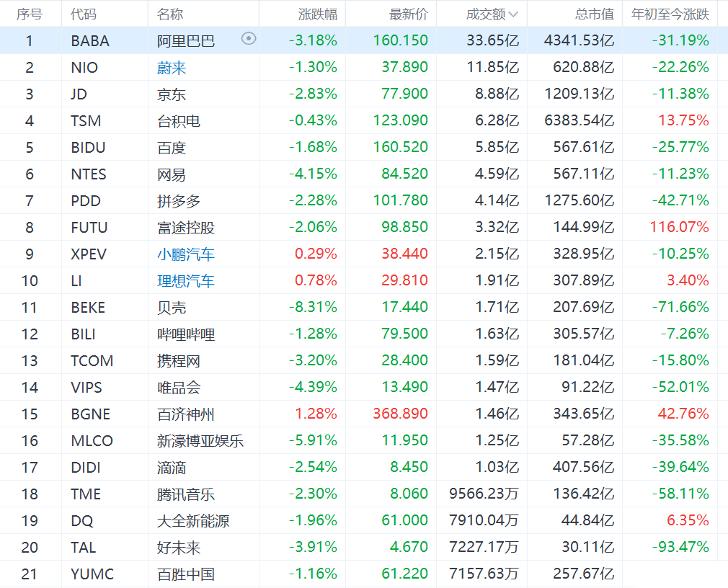The width and height of the screenshot is (728, 588).
Task: Click the 成交额 sort arrow
Action: (513, 14)
